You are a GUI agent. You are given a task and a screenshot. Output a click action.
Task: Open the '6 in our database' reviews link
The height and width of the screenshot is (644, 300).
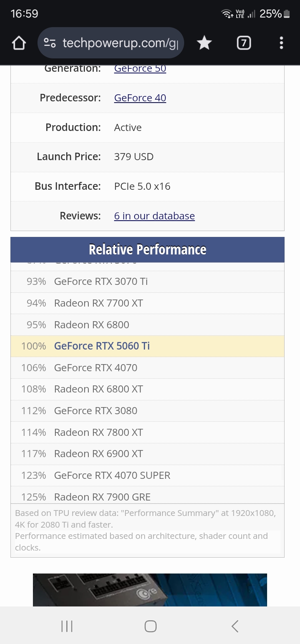coord(154,216)
